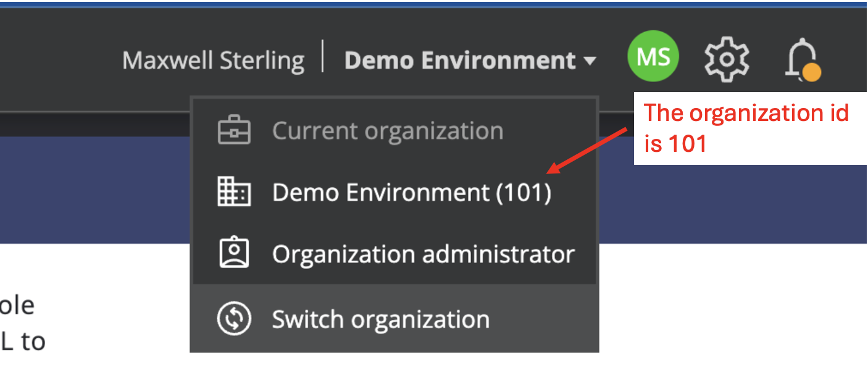The width and height of the screenshot is (868, 384).
Task: Click the ID badge icon for Organization administrator
Action: 234,254
